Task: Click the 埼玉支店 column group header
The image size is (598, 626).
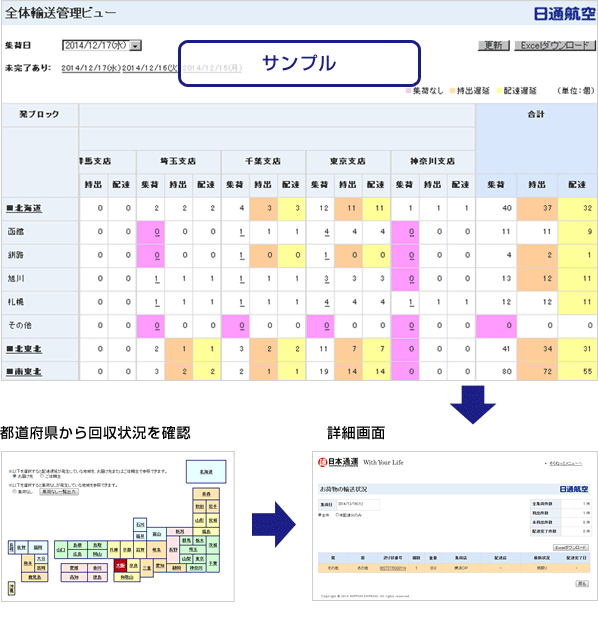Action: tap(178, 161)
